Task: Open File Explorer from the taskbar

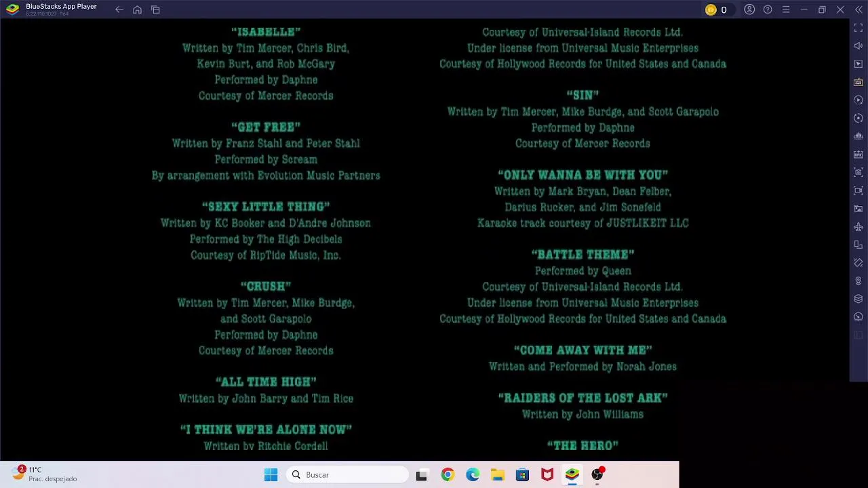Action: coord(498,474)
